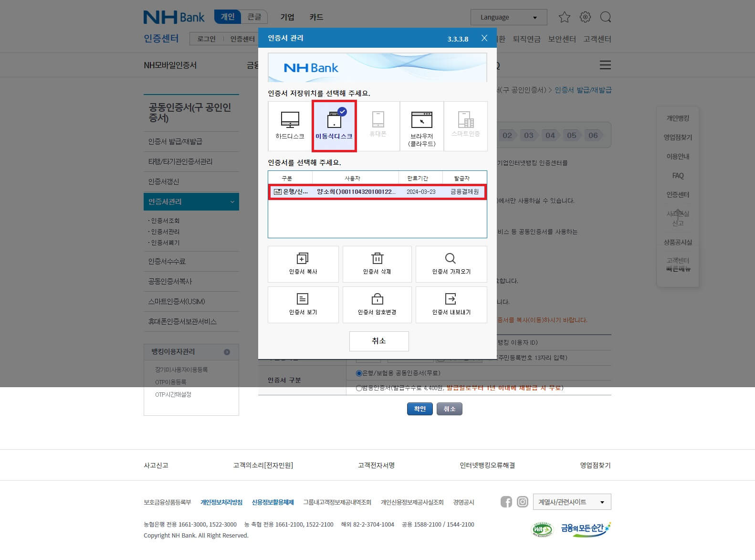
Task: Collapse the 인증서관리 sidebar section
Action: pos(191,202)
